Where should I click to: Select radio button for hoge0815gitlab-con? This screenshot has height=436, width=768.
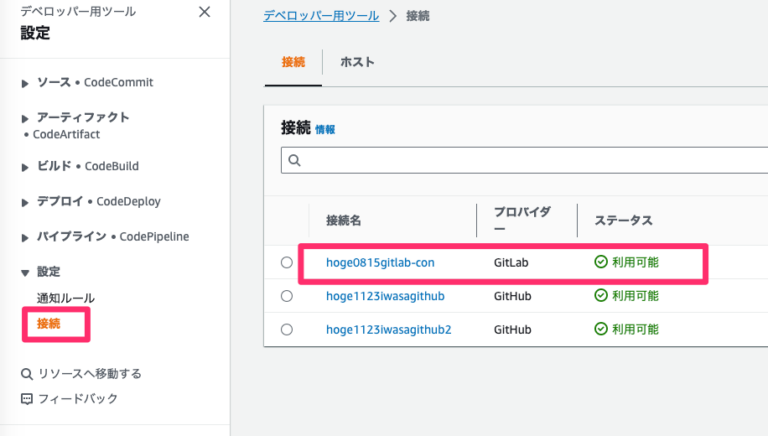287,263
